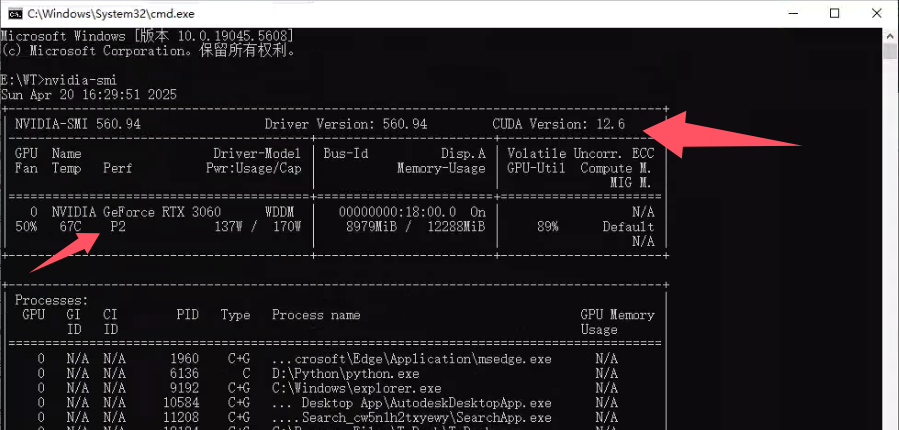Click the fan speed '50%' value

pyautogui.click(x=26, y=226)
